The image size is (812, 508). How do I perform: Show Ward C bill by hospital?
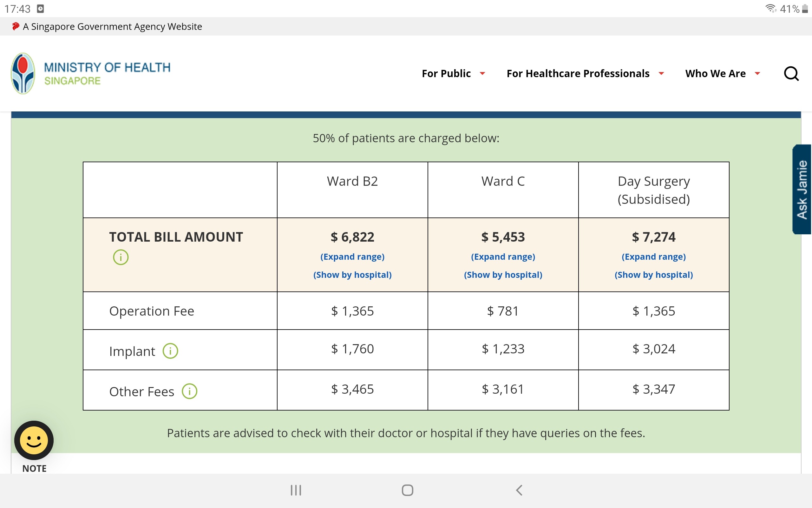[x=503, y=275]
